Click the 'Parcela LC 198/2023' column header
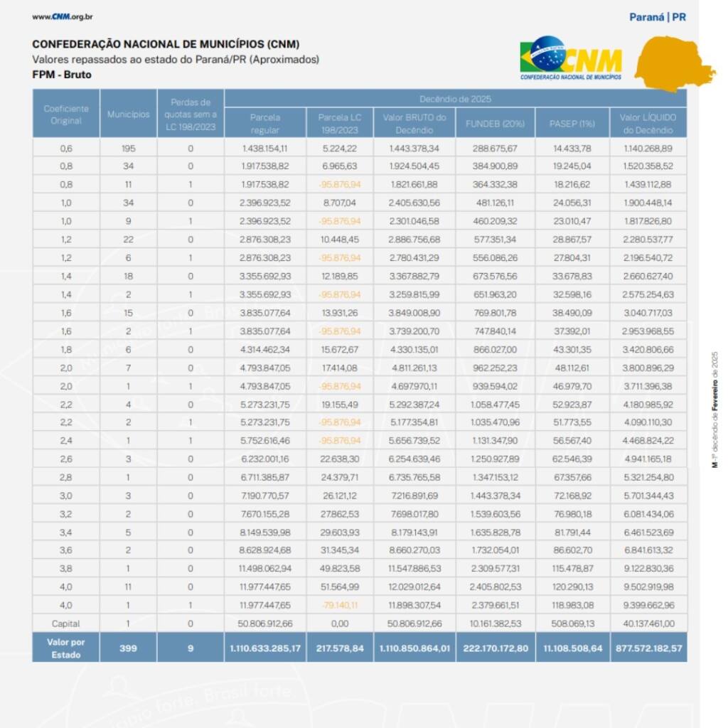The width and height of the screenshot is (728, 728). click(339, 124)
